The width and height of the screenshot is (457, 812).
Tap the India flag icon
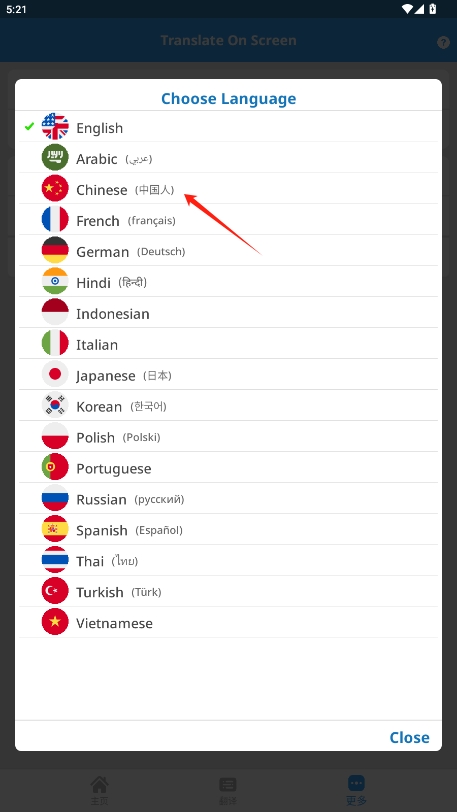55,281
